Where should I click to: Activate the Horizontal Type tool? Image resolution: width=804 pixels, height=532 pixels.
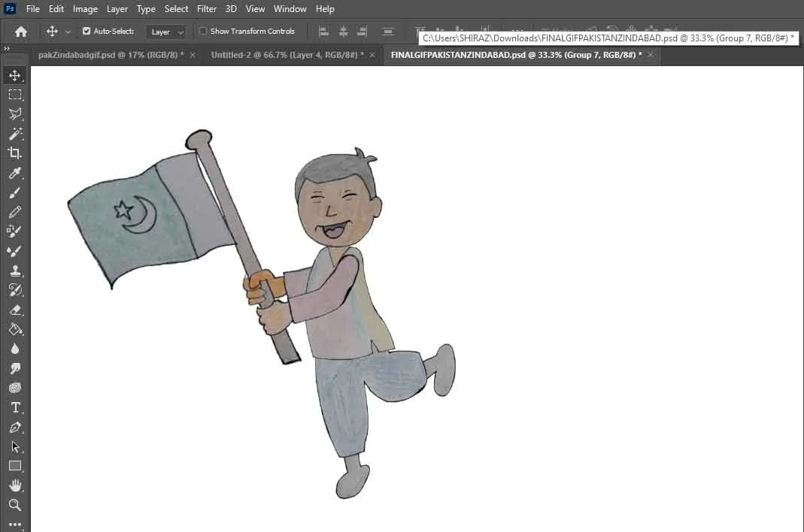pyautogui.click(x=14, y=407)
